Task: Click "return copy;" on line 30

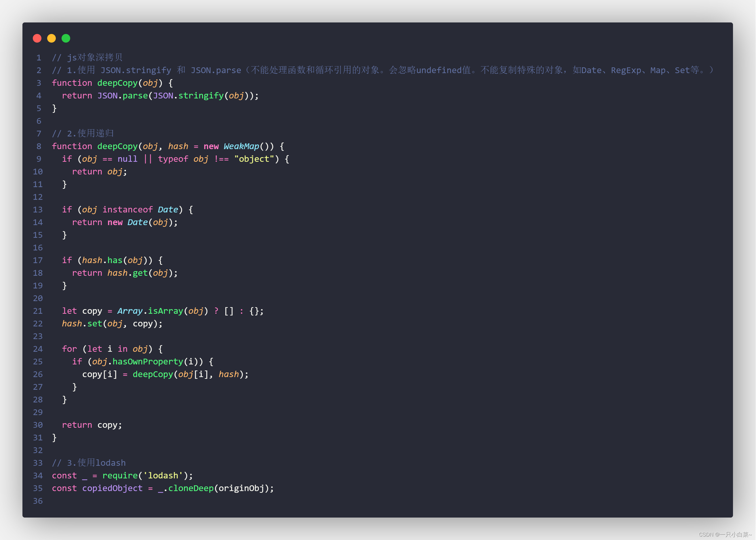Action: point(92,425)
